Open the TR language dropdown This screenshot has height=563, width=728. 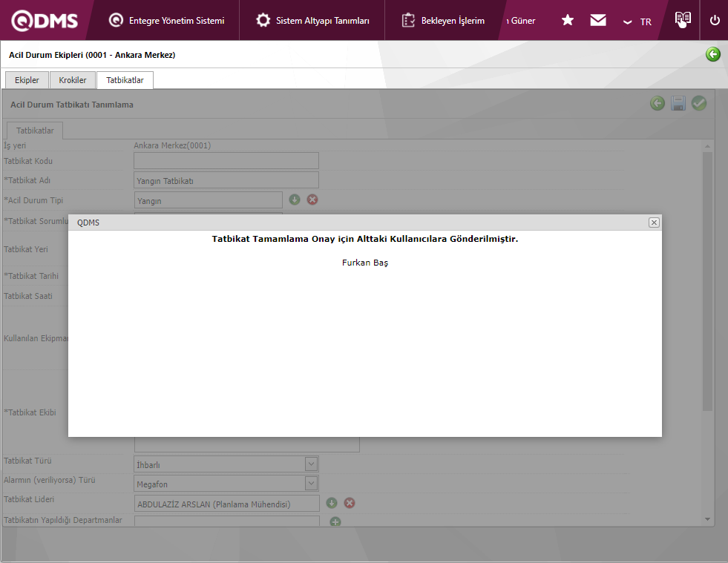637,22
